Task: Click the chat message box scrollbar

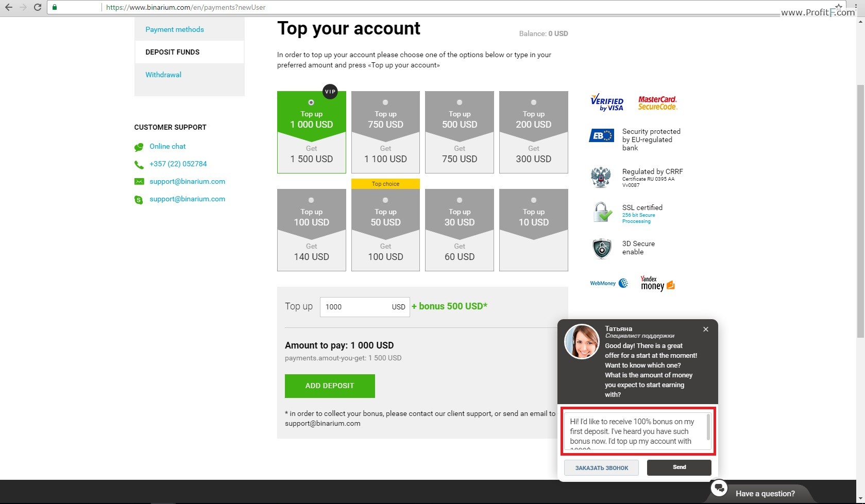Action: click(x=708, y=427)
